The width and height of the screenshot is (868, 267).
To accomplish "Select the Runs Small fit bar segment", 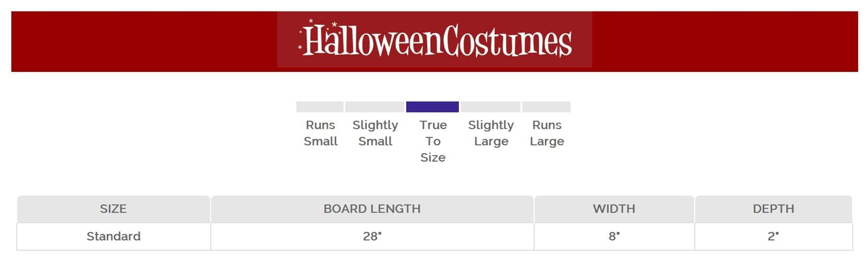I will click(319, 107).
